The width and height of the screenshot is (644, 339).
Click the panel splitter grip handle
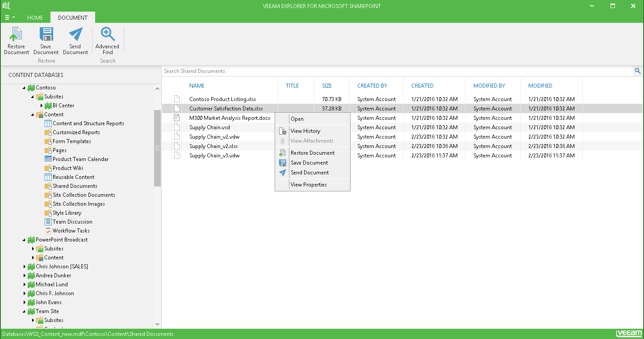157,148
